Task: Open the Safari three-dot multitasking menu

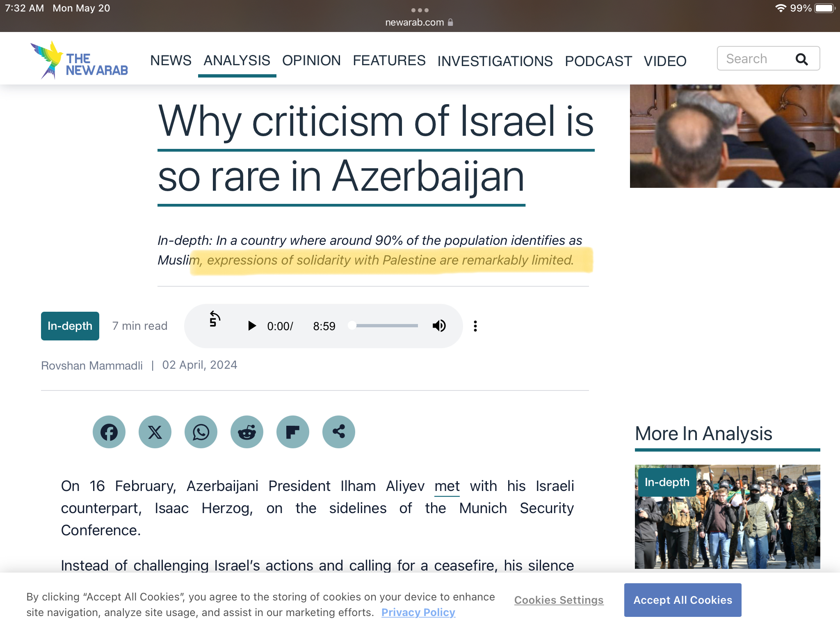Action: tap(420, 10)
